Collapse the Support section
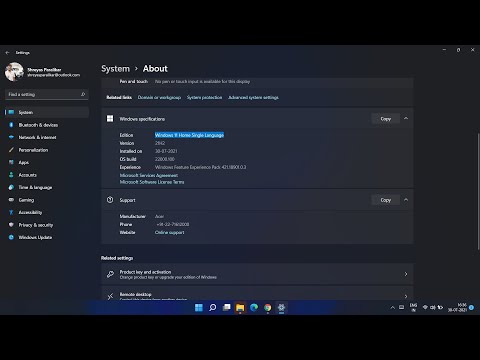480x360 pixels. tap(406, 200)
